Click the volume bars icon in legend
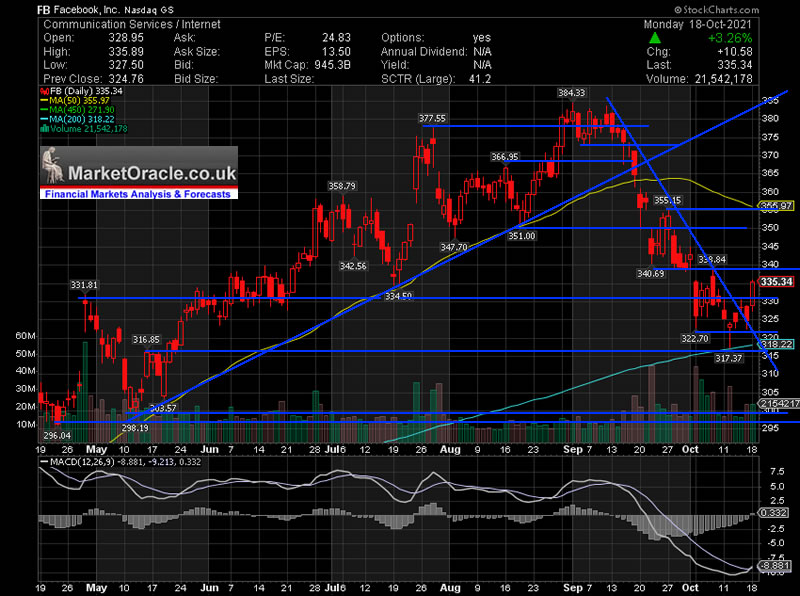 pos(43,128)
